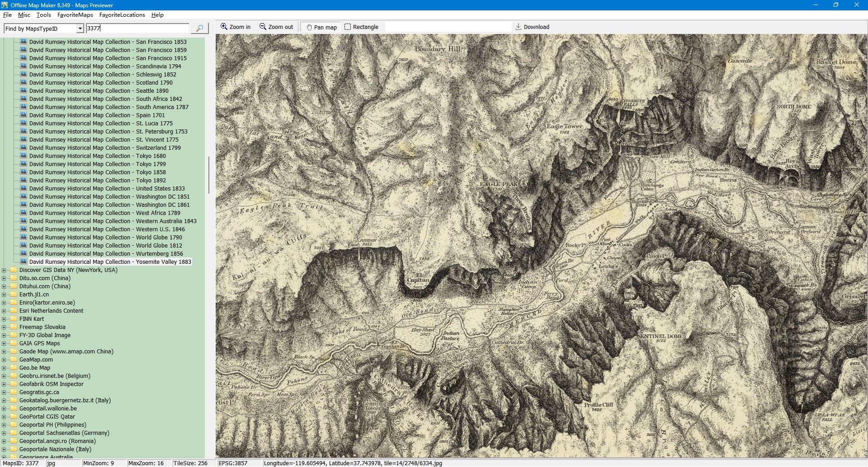Click the map icon beside World Globe 1812
The image size is (868, 467).
click(x=24, y=246)
